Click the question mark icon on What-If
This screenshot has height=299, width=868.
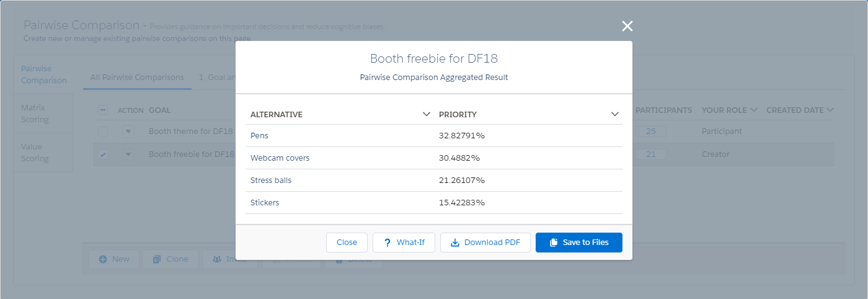pos(387,243)
